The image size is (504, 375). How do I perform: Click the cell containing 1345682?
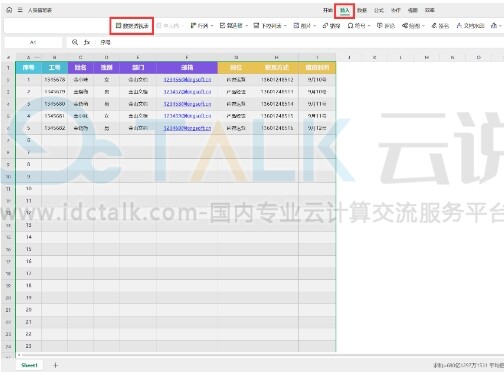[x=55, y=128]
